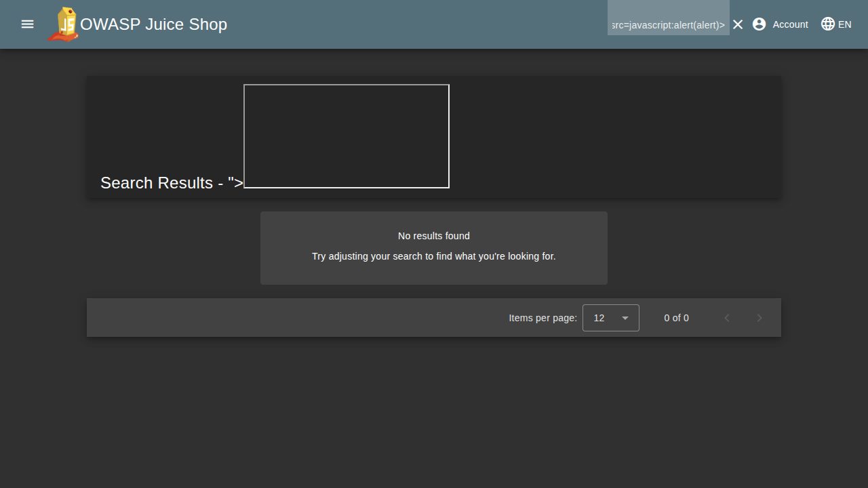
Task: Go to next page of results
Action: [759, 318]
